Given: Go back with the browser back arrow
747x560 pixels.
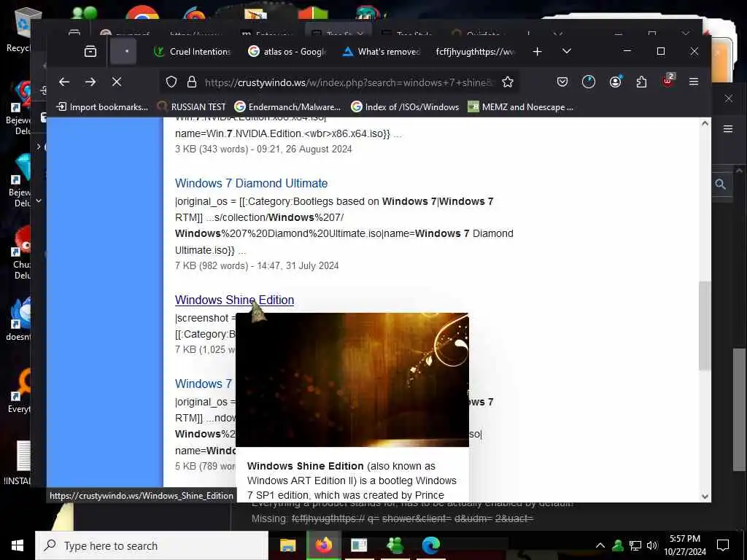Looking at the screenshot, I should [x=64, y=82].
